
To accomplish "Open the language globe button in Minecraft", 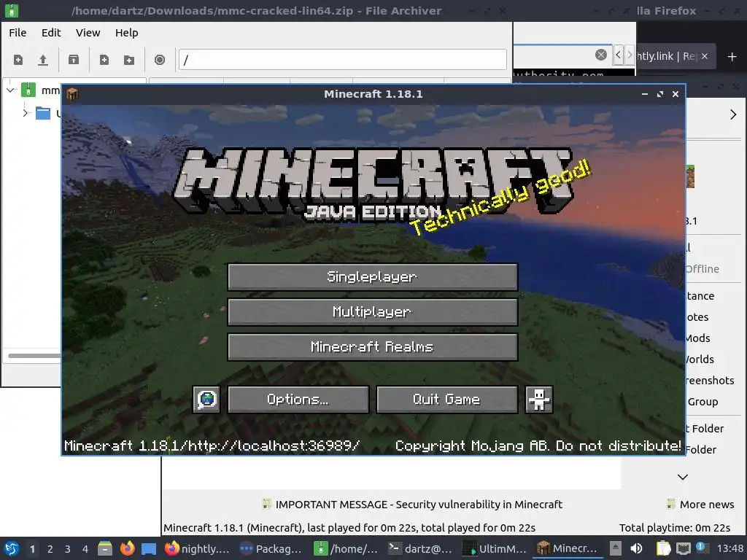I will pos(206,399).
